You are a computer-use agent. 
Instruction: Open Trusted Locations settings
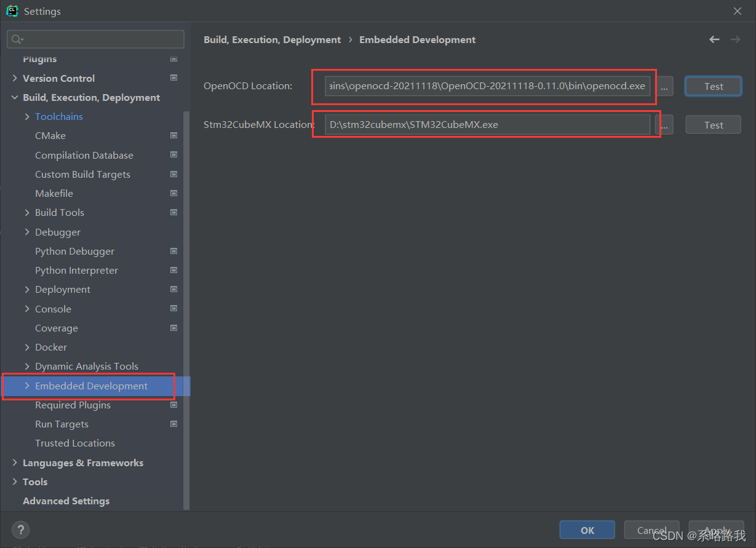pos(75,443)
